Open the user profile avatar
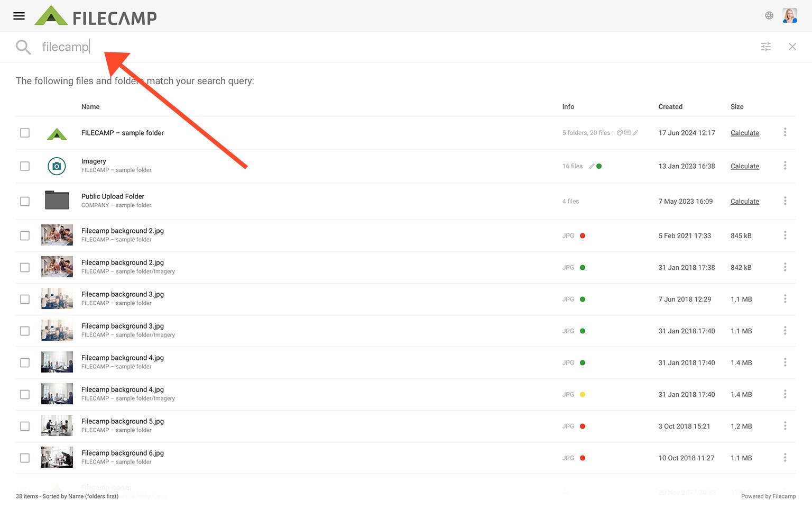 790,15
